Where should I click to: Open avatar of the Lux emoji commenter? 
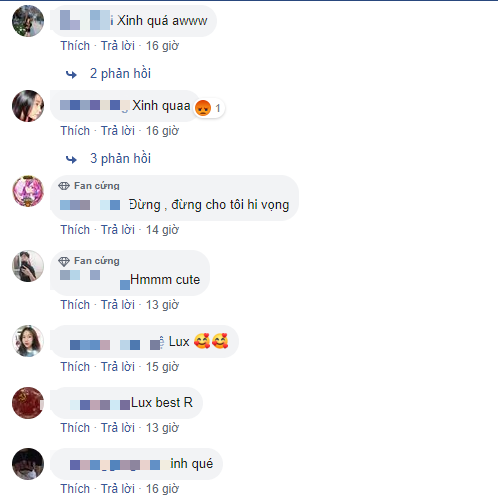point(28,341)
